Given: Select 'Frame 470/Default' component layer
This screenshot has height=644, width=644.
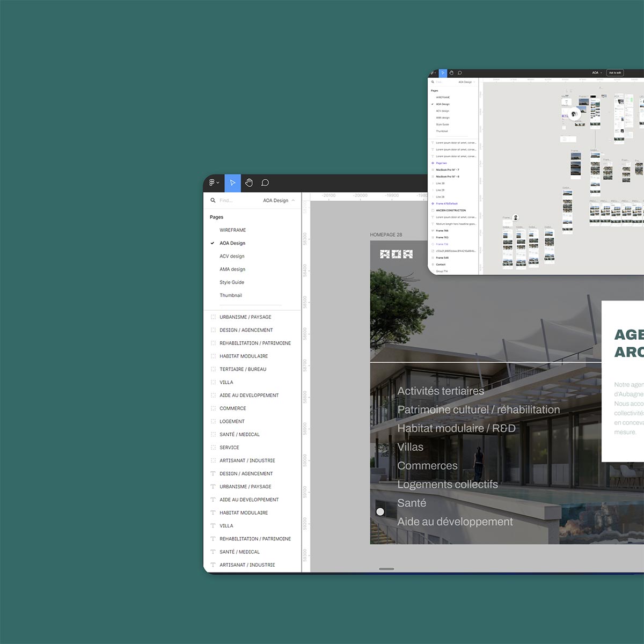Looking at the screenshot, I should pyautogui.click(x=447, y=204).
